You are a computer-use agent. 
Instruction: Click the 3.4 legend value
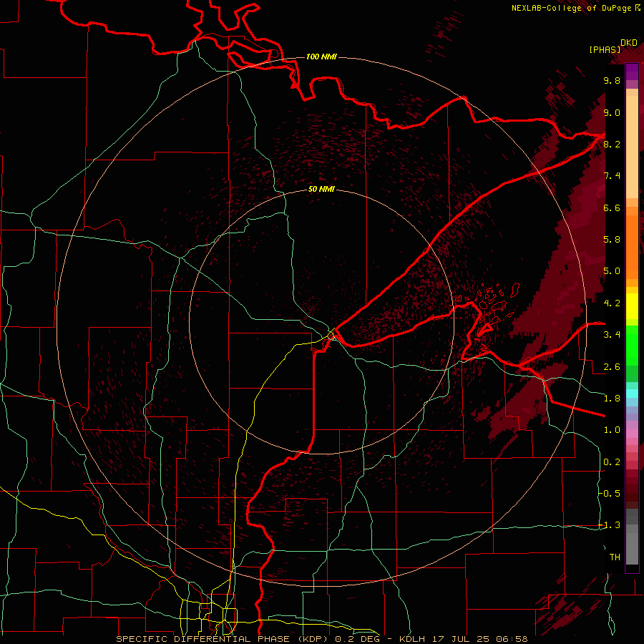point(612,335)
